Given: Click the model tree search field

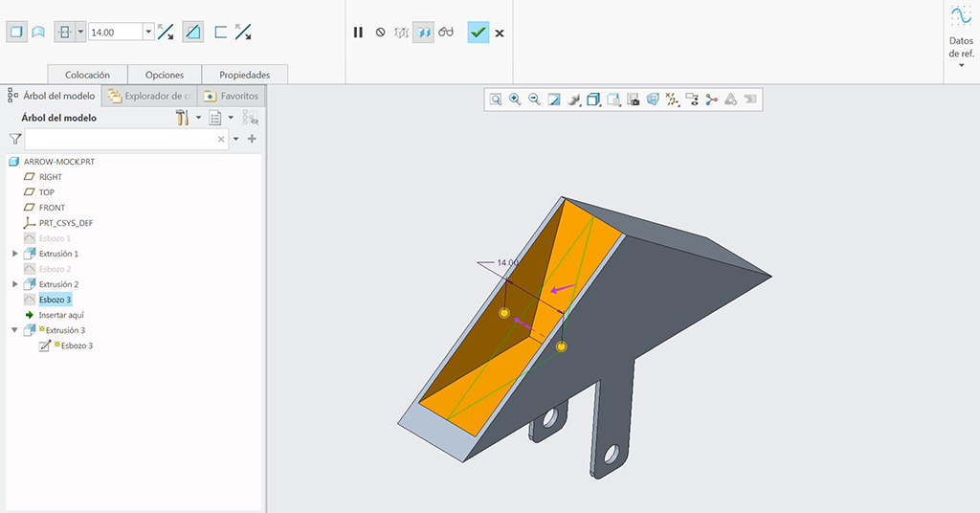Looking at the screenshot, I should [126, 139].
